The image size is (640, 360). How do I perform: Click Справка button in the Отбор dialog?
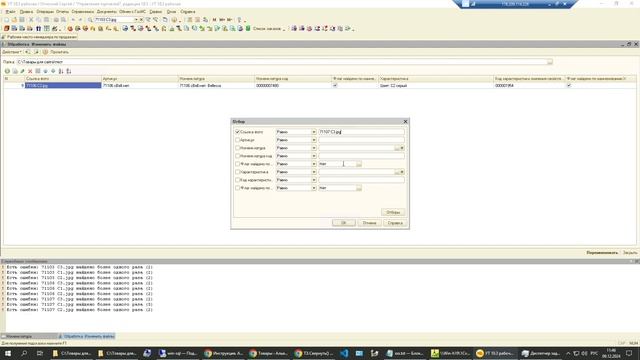395,223
